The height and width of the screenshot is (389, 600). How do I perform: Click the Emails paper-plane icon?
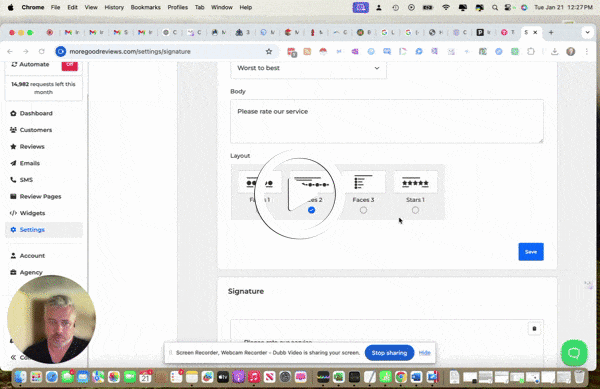(13, 163)
